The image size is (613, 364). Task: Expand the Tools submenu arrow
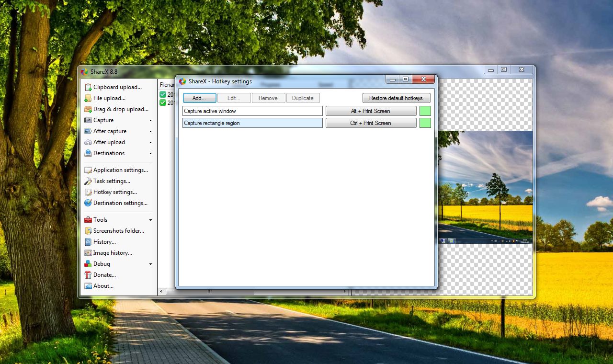pos(151,220)
